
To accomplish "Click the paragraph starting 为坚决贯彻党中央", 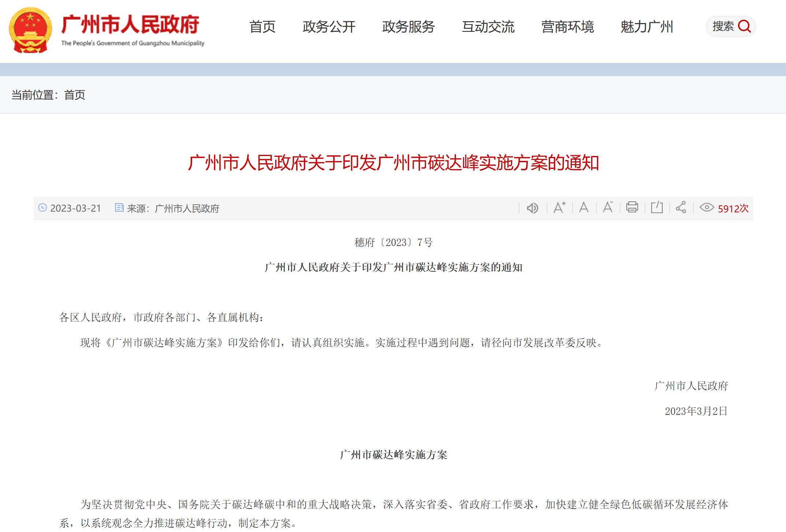I will click(x=394, y=514).
